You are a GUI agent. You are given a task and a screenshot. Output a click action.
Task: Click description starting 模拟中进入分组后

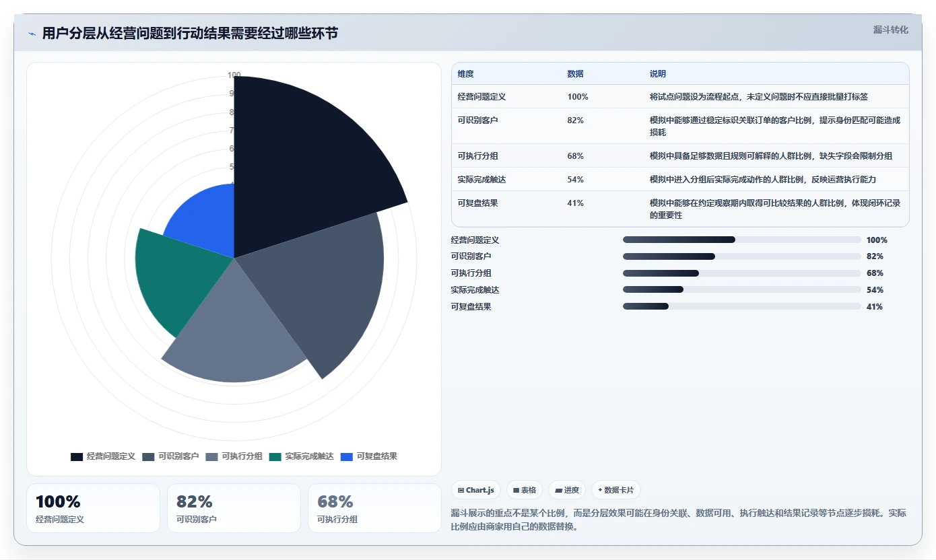tap(763, 180)
